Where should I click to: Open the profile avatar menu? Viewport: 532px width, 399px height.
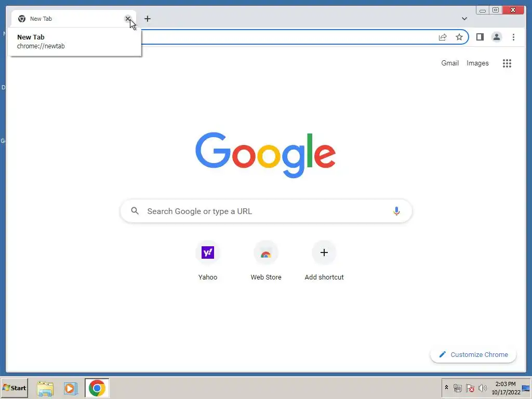click(496, 37)
